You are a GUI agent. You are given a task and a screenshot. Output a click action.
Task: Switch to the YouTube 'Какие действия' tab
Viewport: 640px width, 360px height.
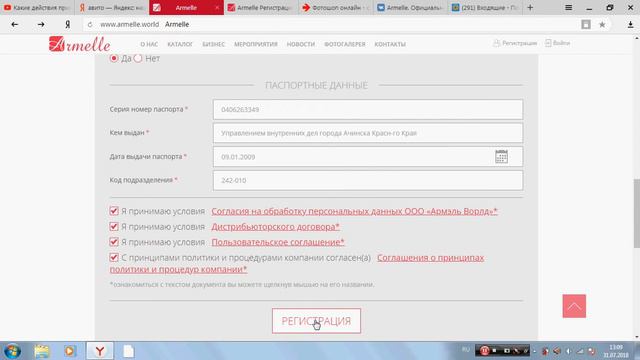(37, 7)
